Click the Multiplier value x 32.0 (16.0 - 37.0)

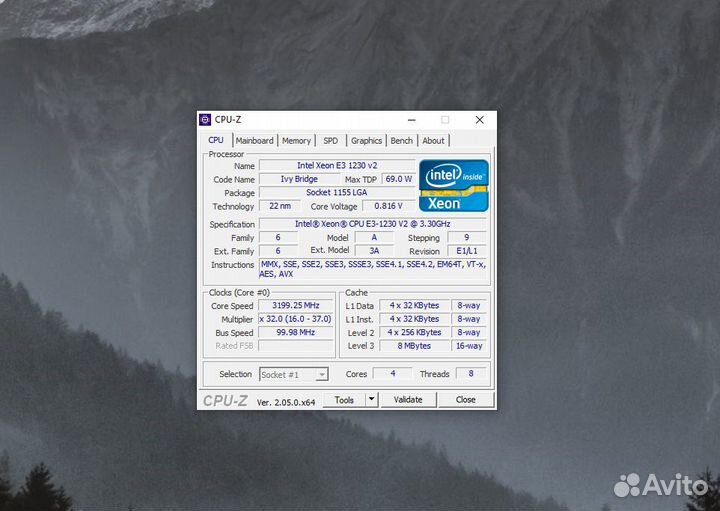click(296, 319)
